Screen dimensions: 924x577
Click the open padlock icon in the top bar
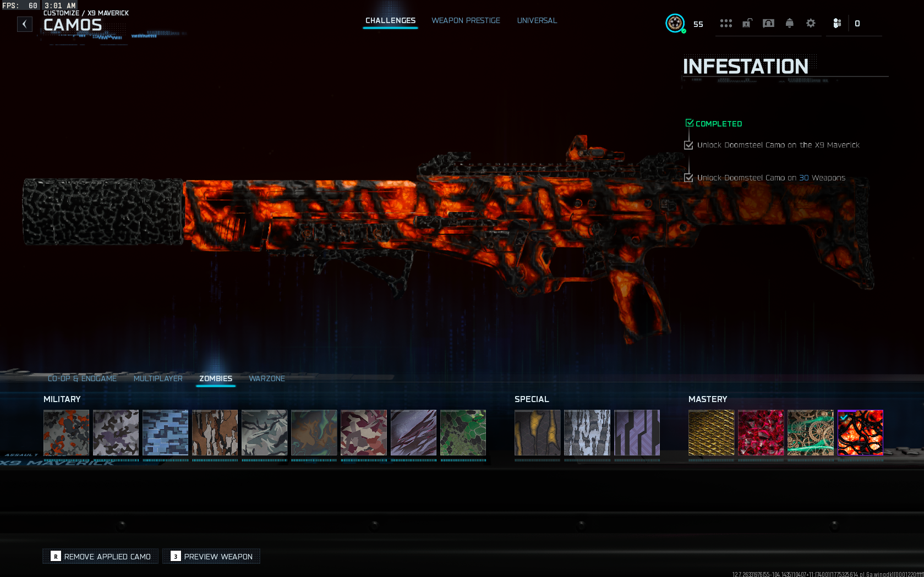[747, 23]
